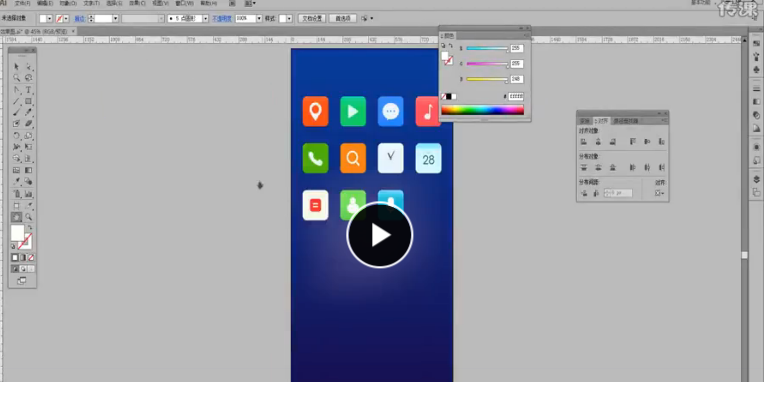Select the Symbol Sprayer tool
This screenshot has width=764, height=405.
(17, 193)
